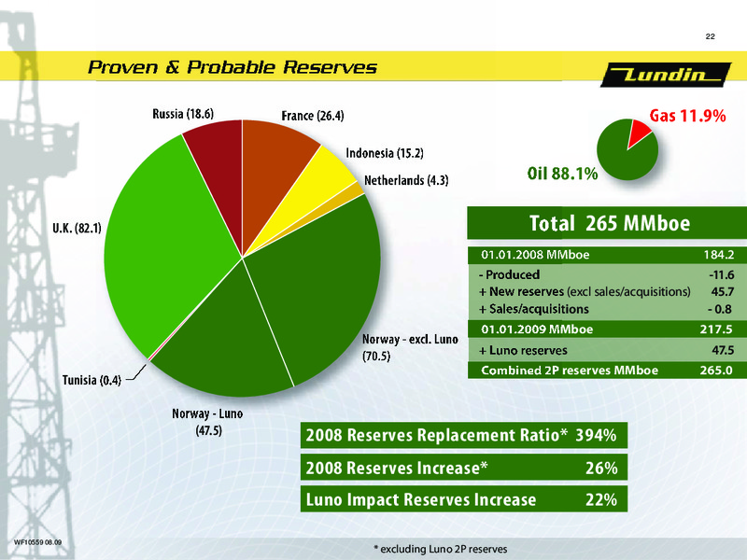Click the 'Total 265 MMboe' header
747x560 pixels.
coord(610,223)
